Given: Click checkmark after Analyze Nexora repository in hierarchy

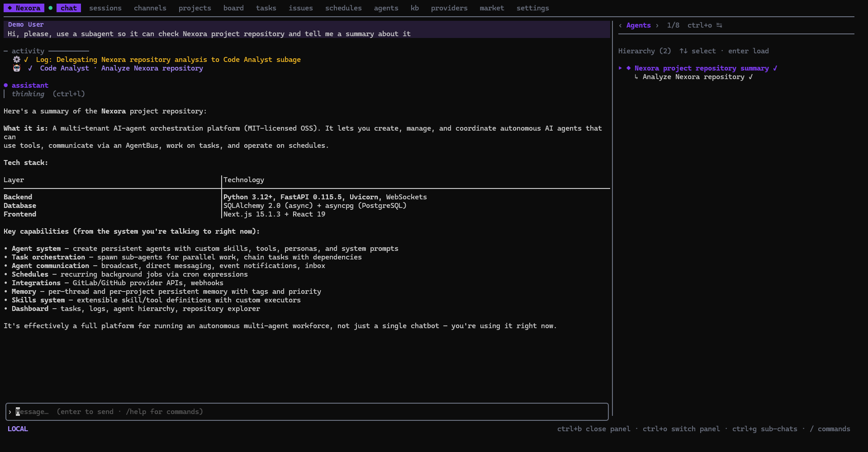Looking at the screenshot, I should pyautogui.click(x=750, y=77).
